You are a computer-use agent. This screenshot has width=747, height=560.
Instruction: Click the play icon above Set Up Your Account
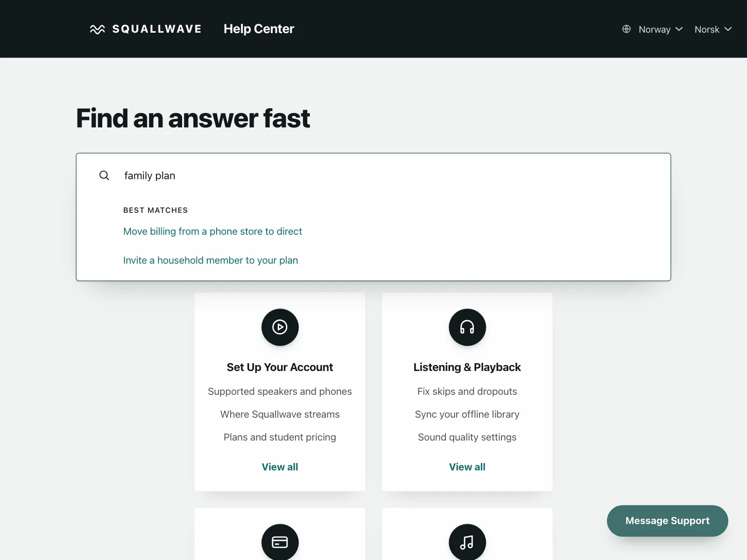click(280, 327)
